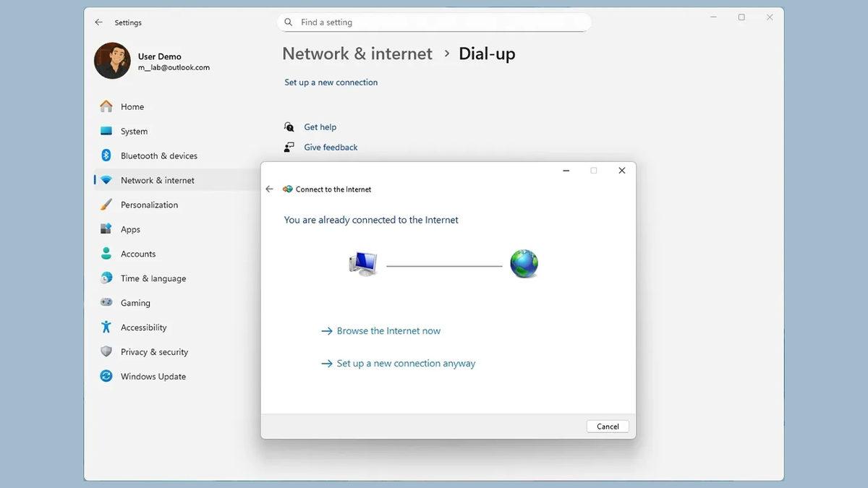Choose Set up a new connection anyway
This screenshot has width=868, height=488.
[x=406, y=364]
